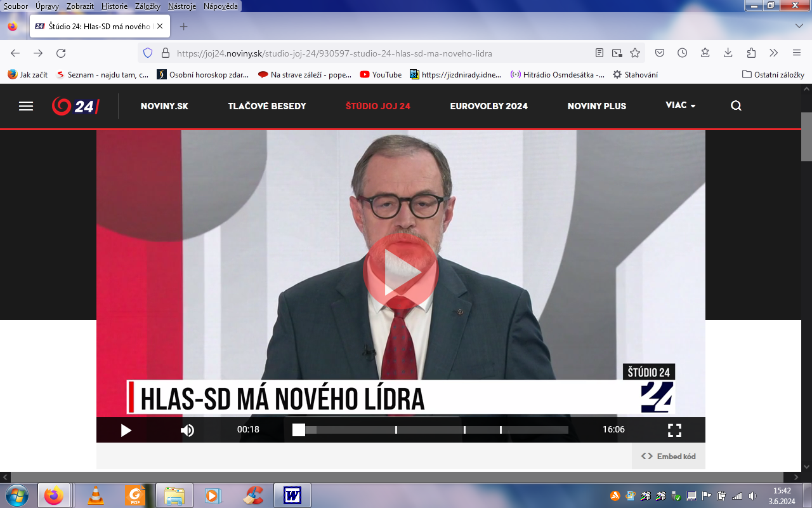Show more toolbar items overflow chevron

[x=773, y=53]
